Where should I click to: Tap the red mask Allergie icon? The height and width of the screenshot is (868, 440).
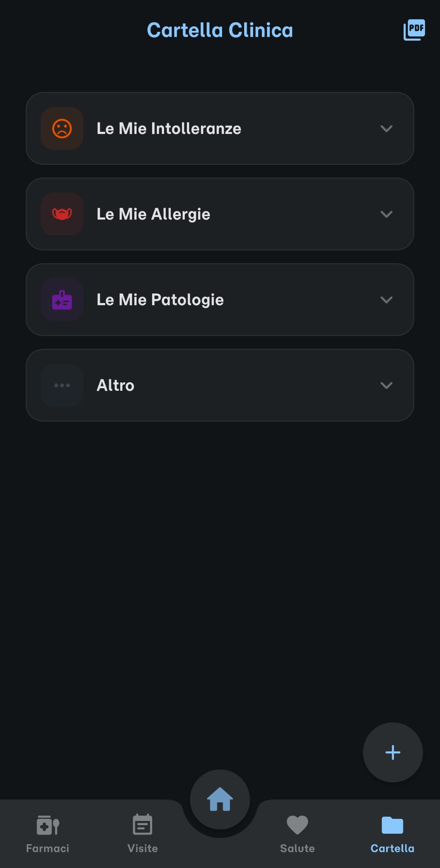click(x=62, y=214)
